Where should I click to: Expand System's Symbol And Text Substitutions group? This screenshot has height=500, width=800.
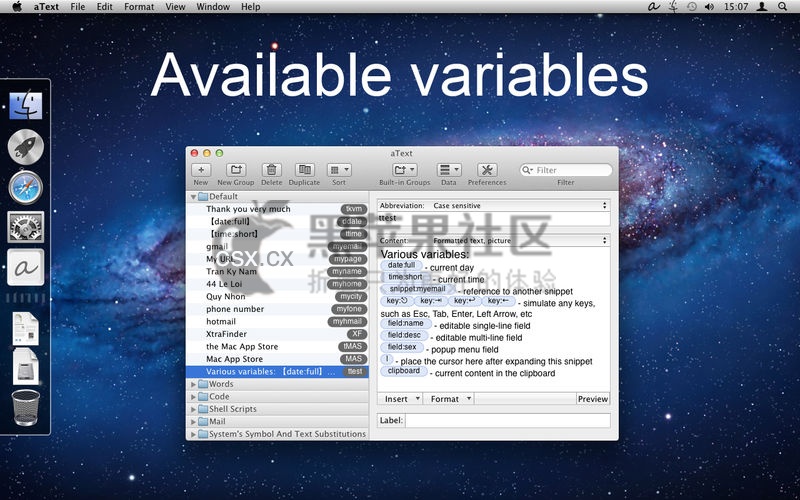pos(193,434)
